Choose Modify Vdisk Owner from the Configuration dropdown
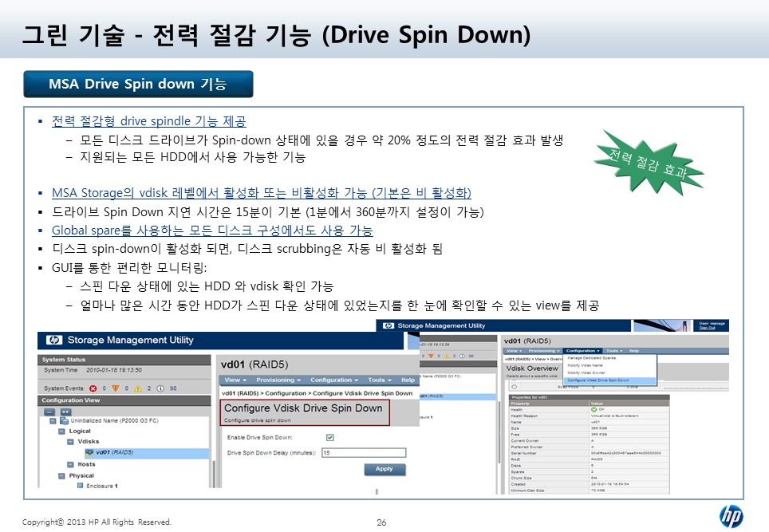Image resolution: width=769 pixels, height=532 pixels. (x=586, y=372)
